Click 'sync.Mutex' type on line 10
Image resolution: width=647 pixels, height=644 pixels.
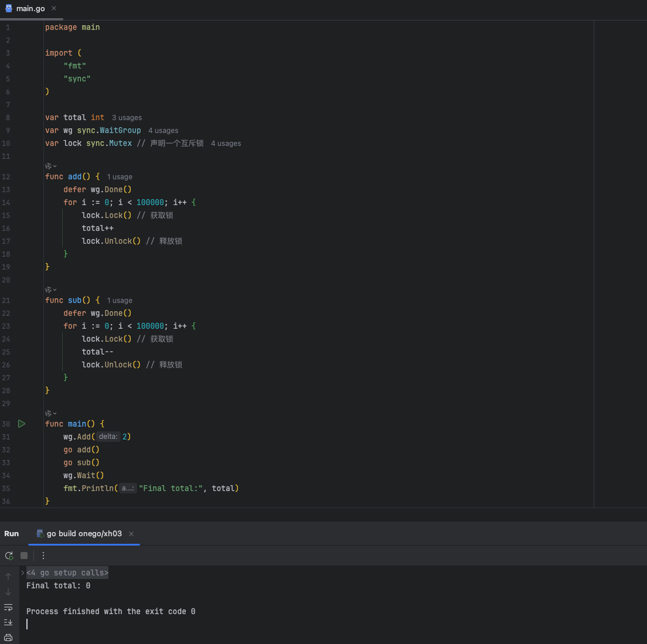pos(109,143)
